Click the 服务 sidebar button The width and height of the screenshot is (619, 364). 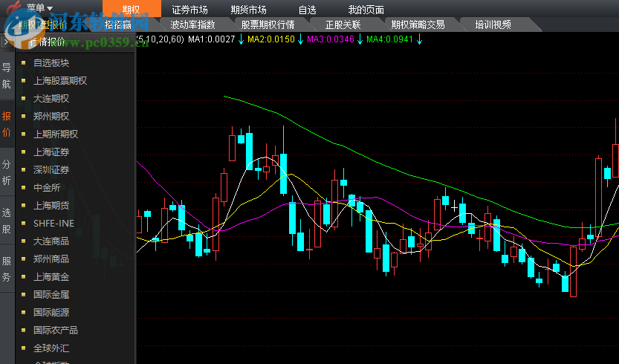7,269
